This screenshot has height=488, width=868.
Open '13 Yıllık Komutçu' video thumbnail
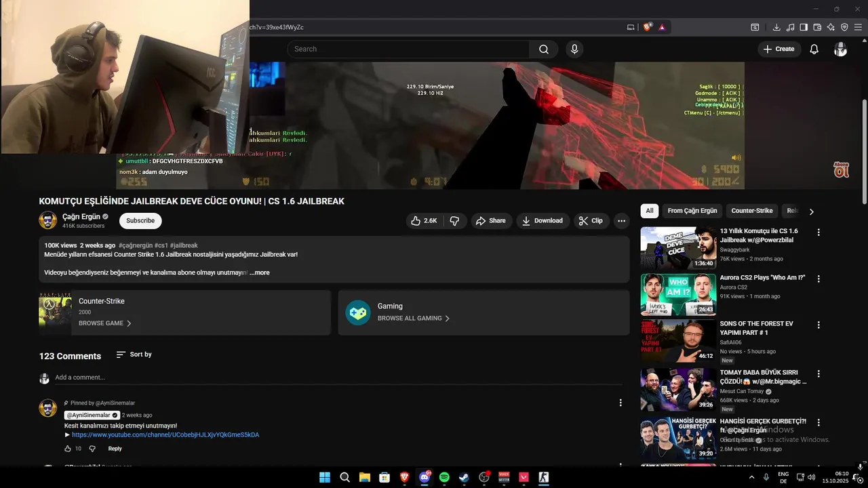678,248
